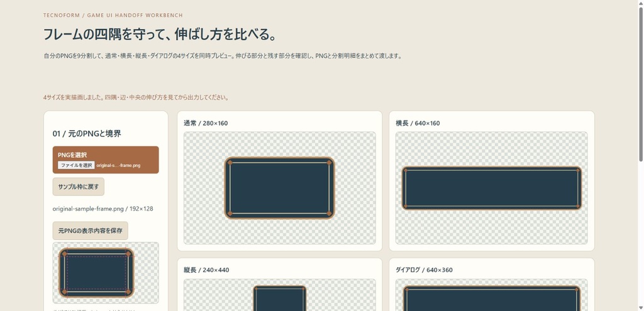This screenshot has height=311, width=644.
Task: Click the ダイアログ / 640×360 preview canvas
Action: pos(492,295)
